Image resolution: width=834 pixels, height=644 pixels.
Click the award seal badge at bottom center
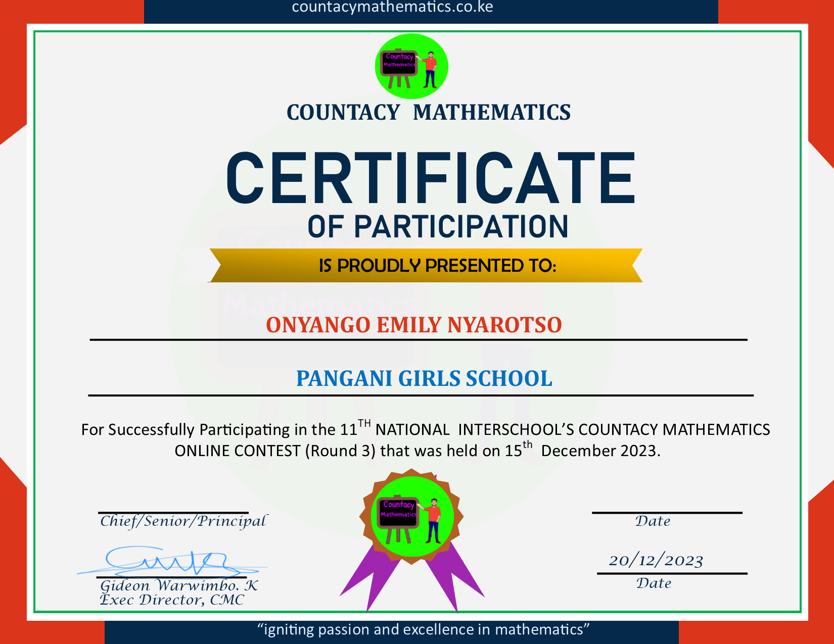[411, 517]
